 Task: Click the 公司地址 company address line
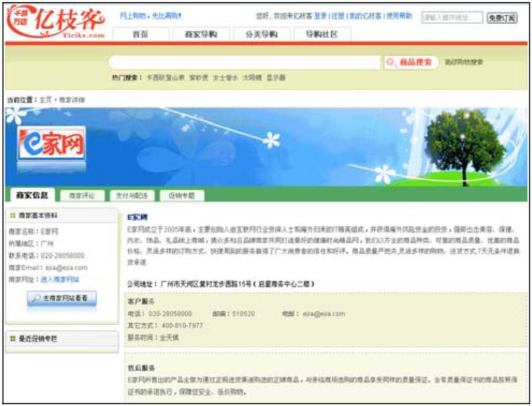[221, 284]
